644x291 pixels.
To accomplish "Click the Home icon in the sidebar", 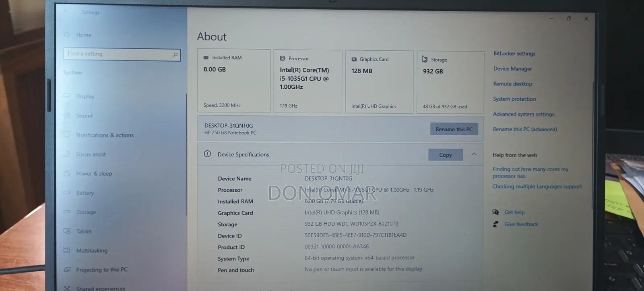I will click(x=67, y=35).
